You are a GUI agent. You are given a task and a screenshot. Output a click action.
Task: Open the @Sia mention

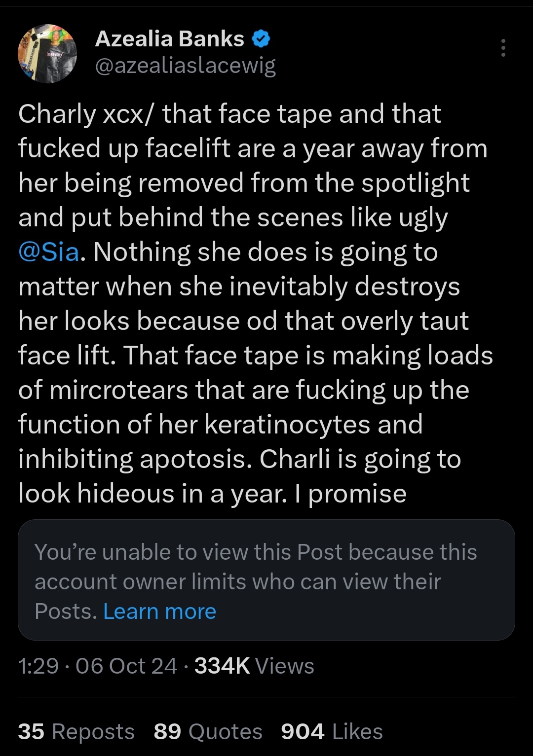point(48,252)
